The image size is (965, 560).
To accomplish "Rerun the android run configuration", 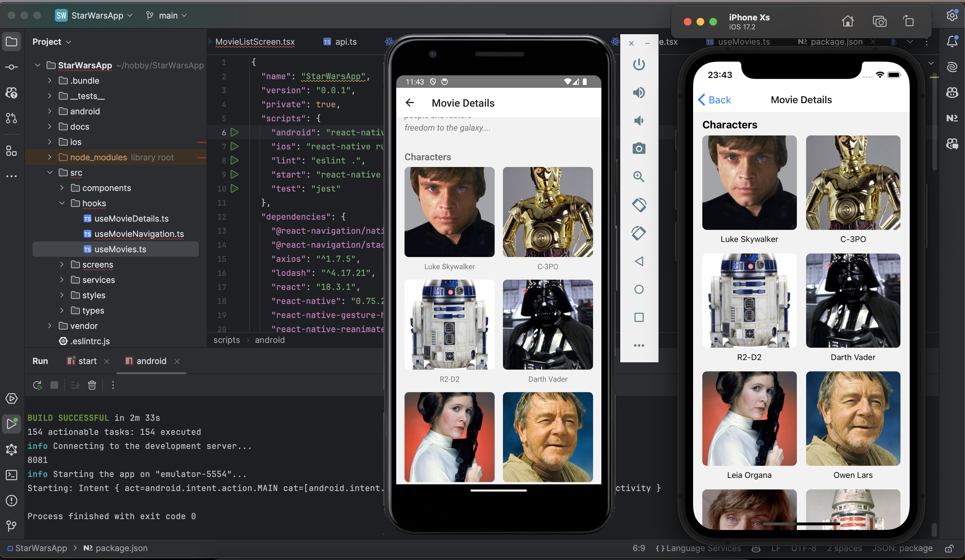I will 37,385.
